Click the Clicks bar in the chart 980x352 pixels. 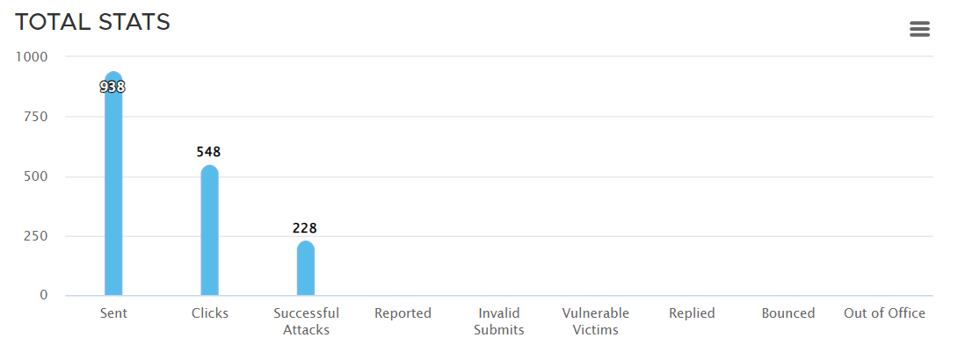[x=209, y=233]
